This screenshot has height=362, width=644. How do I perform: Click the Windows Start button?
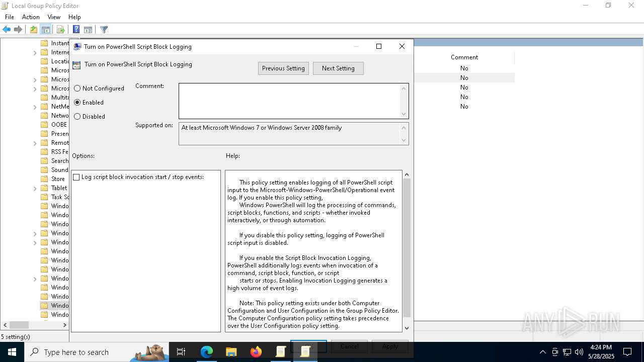(x=12, y=352)
